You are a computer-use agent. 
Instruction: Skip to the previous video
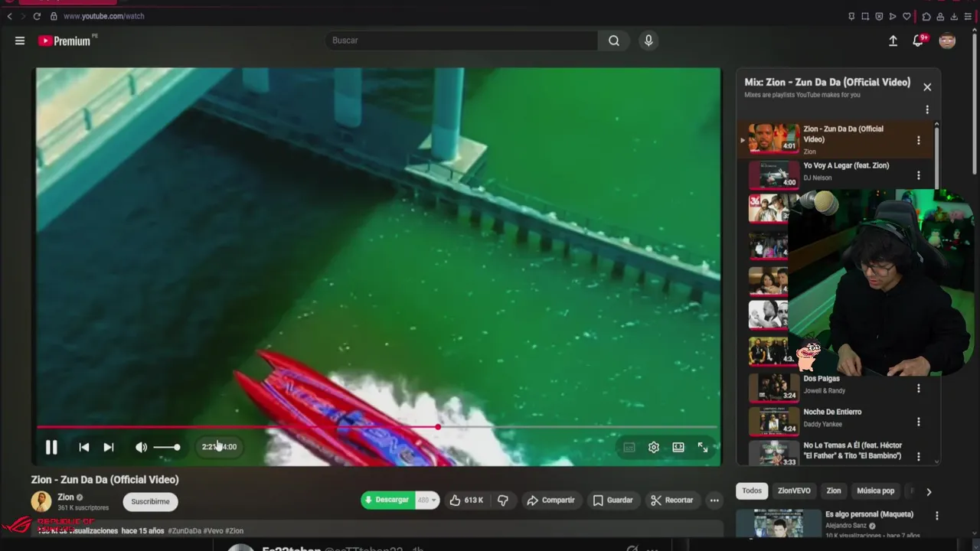[x=84, y=448]
